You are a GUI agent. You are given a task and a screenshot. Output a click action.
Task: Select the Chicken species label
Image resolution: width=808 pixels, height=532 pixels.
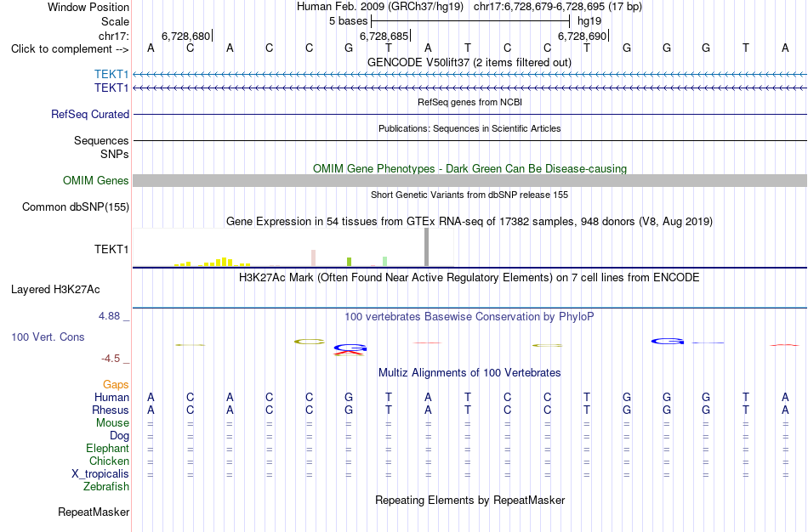[x=109, y=461]
